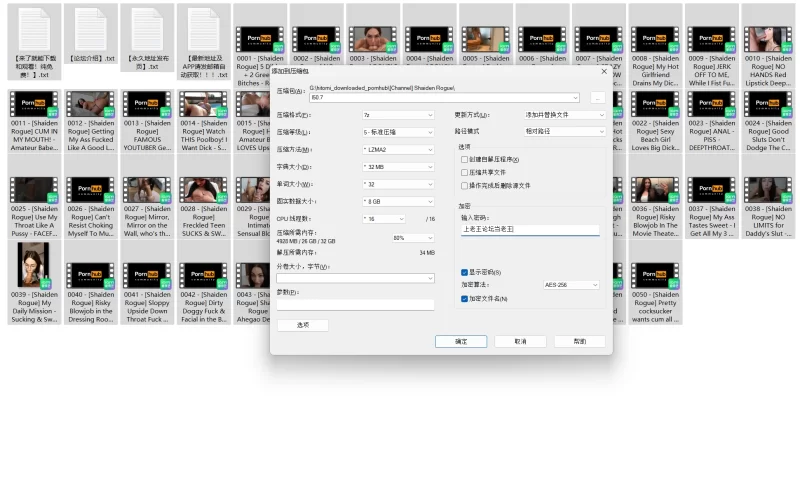The height and width of the screenshot is (479, 800).
Task: Select video file 0042 in the folder
Action: (x=204, y=276)
